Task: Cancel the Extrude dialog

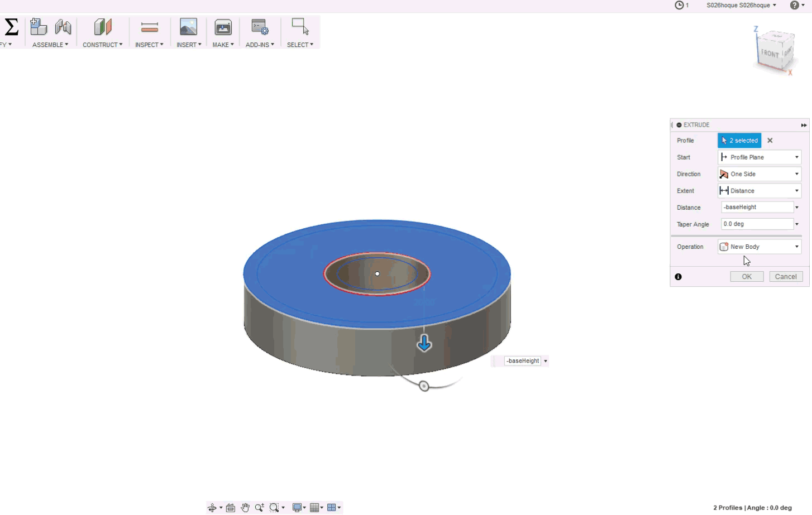Action: coord(786,277)
